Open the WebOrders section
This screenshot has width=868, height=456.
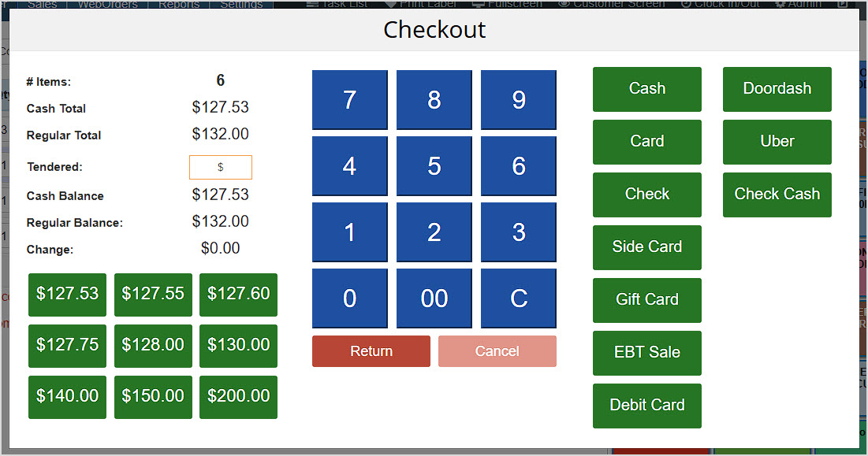[x=109, y=5]
